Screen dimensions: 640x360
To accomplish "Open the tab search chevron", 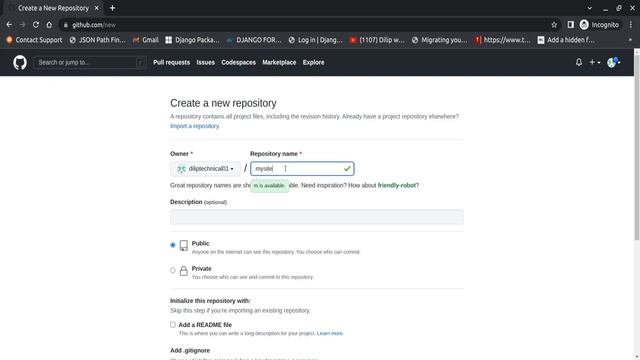I will [589, 8].
